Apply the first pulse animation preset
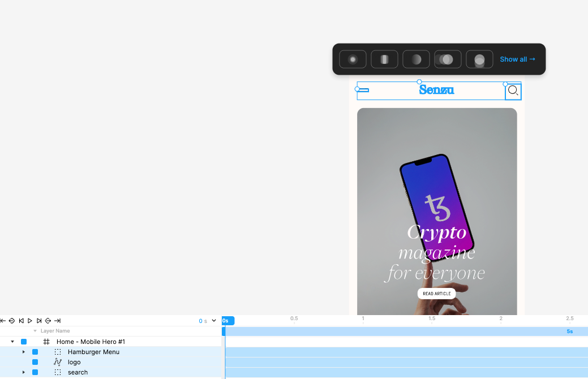This screenshot has height=379, width=588. tap(353, 59)
